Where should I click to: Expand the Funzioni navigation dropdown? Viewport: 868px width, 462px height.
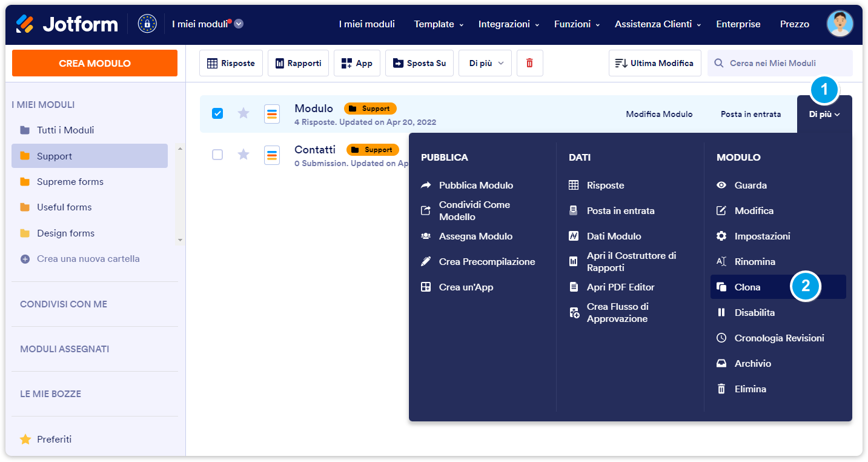[577, 24]
